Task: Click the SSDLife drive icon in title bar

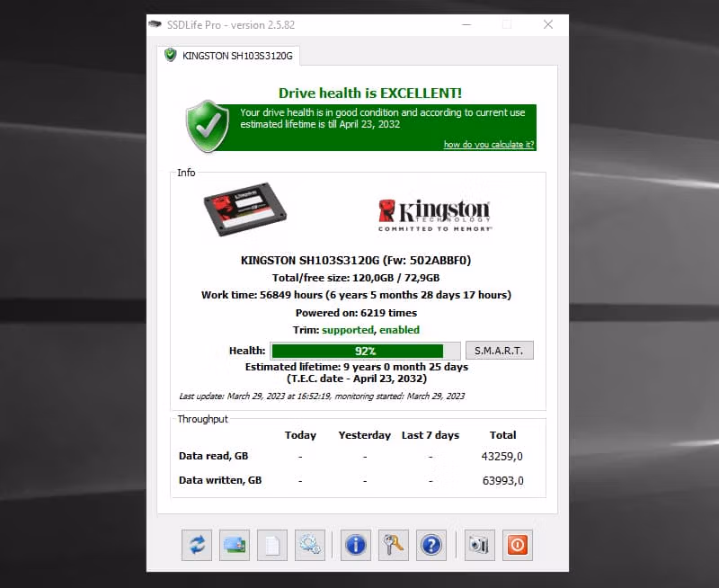Action: 155,24
